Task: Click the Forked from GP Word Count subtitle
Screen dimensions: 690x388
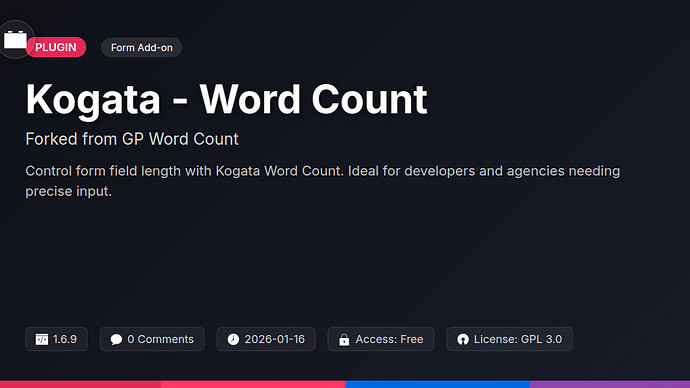Action: [132, 139]
